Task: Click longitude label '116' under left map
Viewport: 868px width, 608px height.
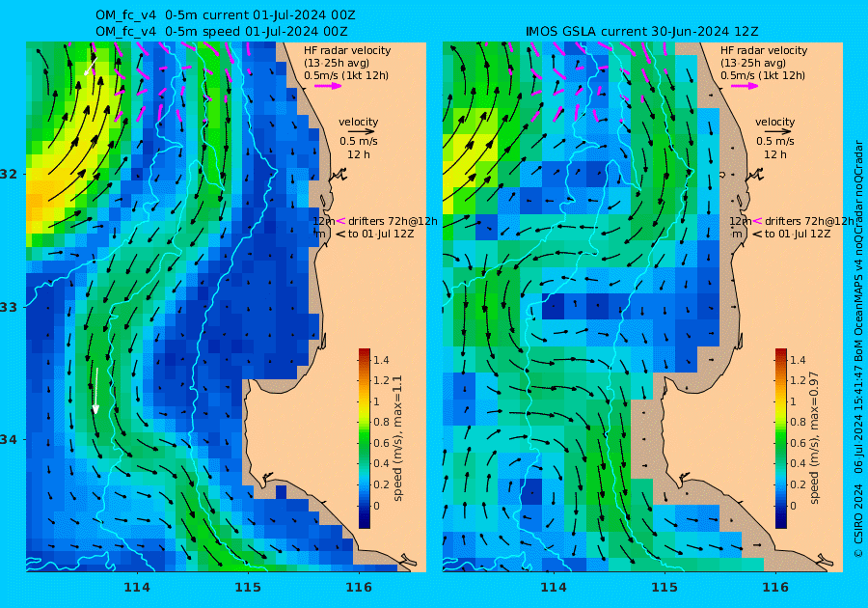Action: click(x=359, y=588)
